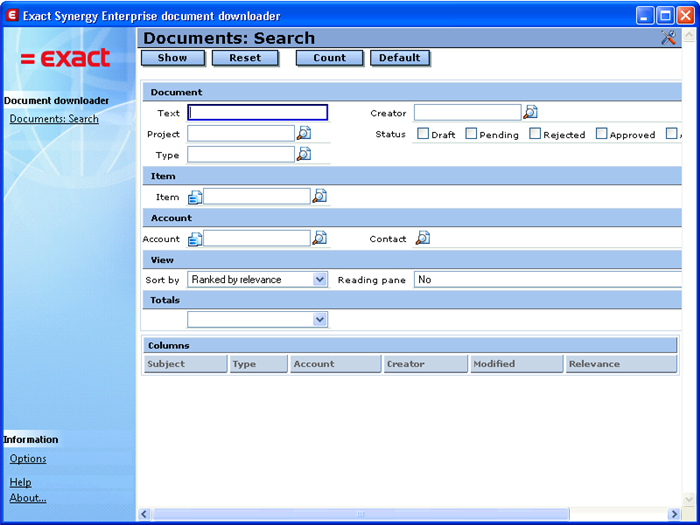Minimize the document downloader window
Viewport: 700px width, 525px height.
[644, 16]
